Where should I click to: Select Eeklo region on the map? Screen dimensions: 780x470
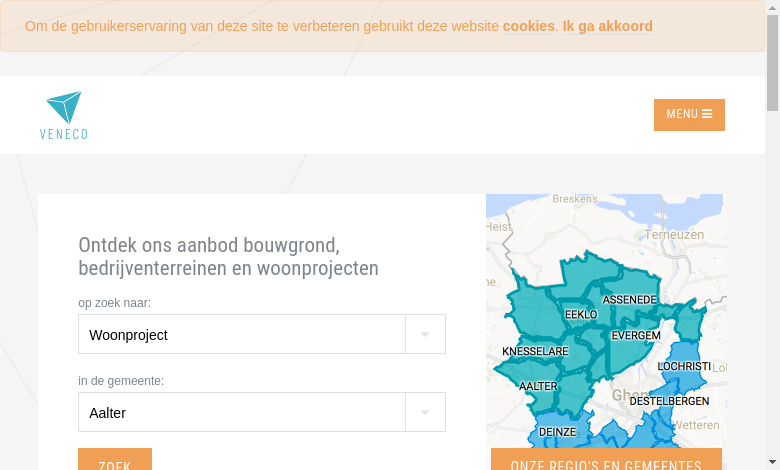pyautogui.click(x=581, y=315)
